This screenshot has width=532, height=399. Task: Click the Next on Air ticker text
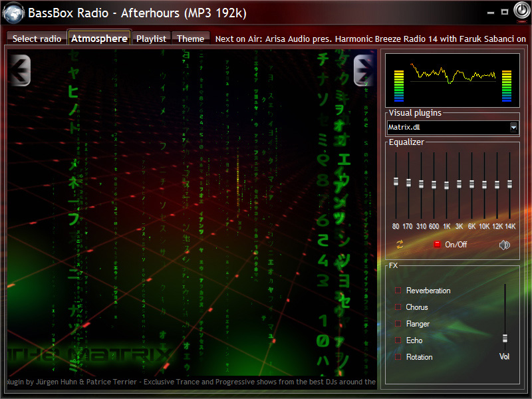click(370, 39)
